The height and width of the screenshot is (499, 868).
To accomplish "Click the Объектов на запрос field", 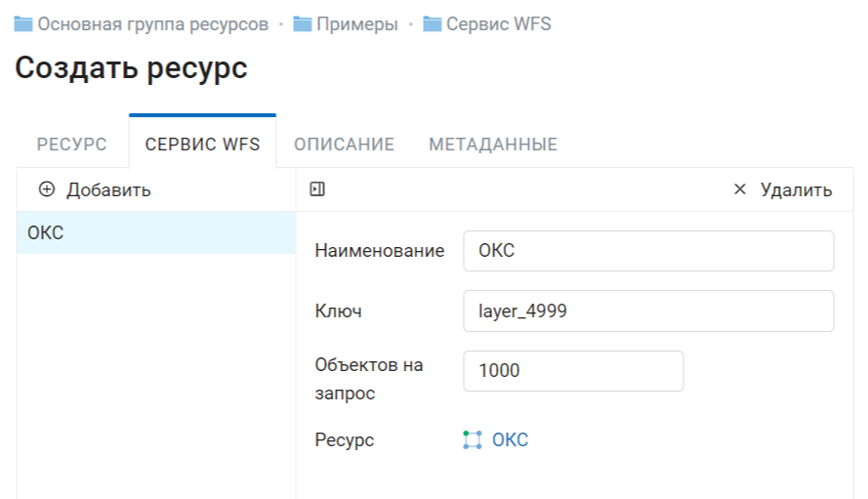I will pyautogui.click(x=573, y=370).
